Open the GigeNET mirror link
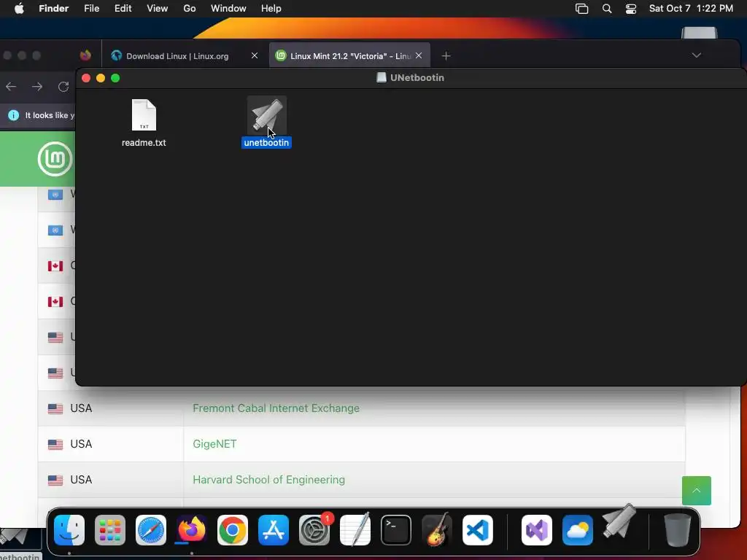This screenshot has width=747, height=560. click(214, 444)
